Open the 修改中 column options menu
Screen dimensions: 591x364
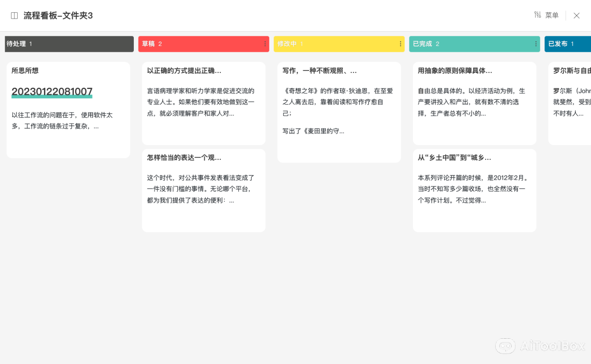pos(400,44)
